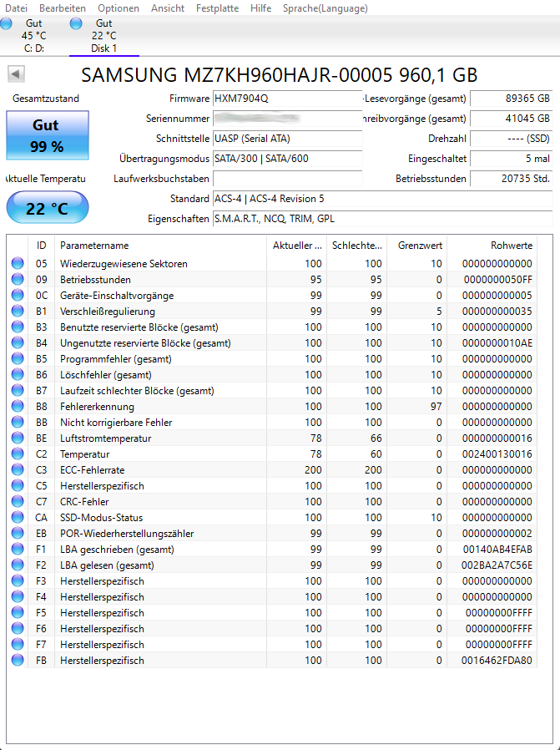
Task: Click the health orb icon above 45 °C
Action: pos(6,23)
